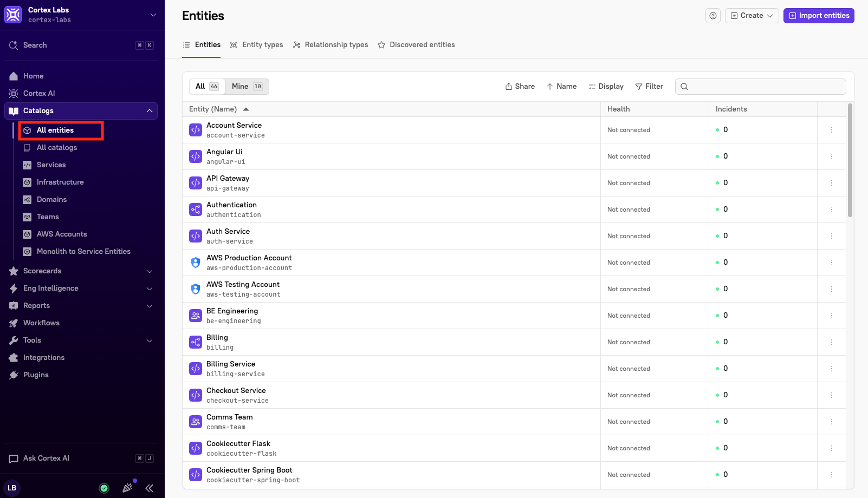Image resolution: width=868 pixels, height=498 pixels.
Task: Switch to the Entity types tab
Action: click(256, 45)
